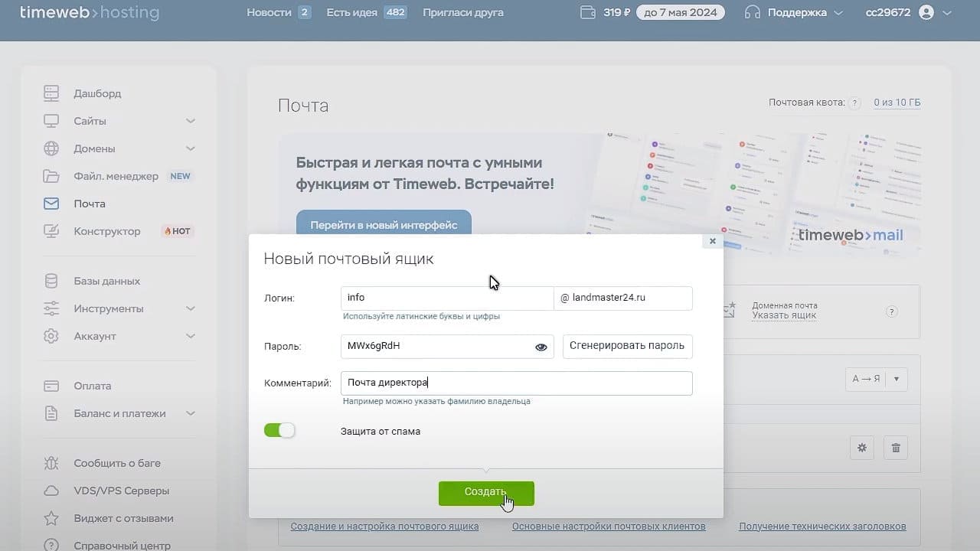Click the Указать ящик link

784,315
